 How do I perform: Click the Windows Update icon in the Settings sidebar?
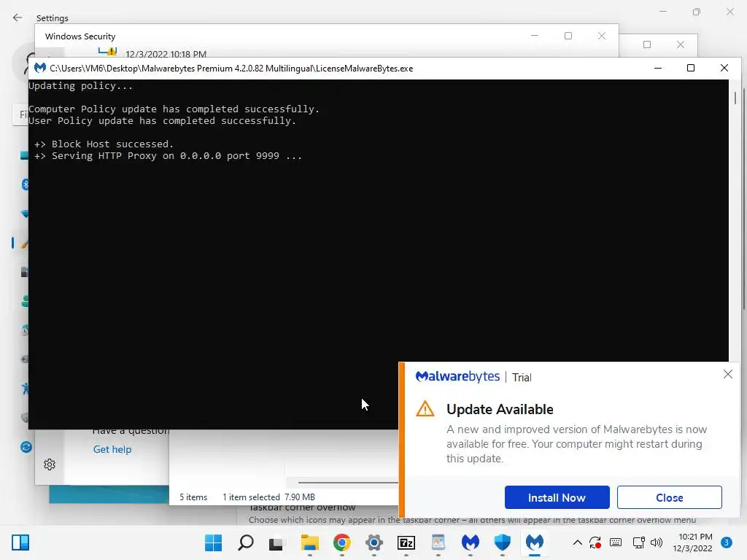tap(26, 447)
